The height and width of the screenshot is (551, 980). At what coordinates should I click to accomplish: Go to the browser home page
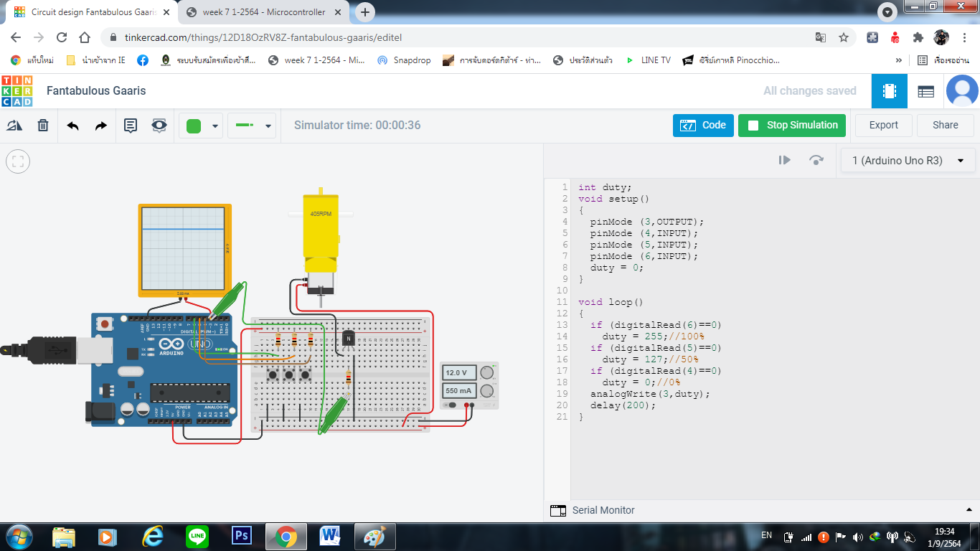(85, 37)
